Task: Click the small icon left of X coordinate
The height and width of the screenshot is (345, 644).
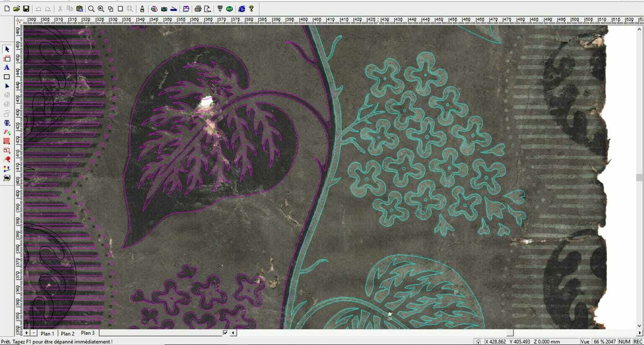Action: coord(478,342)
